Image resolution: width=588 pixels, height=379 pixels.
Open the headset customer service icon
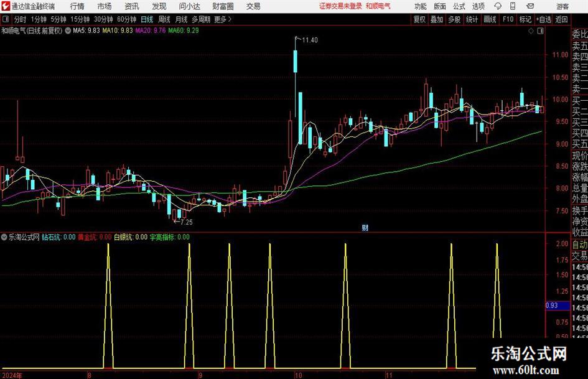click(498, 6)
